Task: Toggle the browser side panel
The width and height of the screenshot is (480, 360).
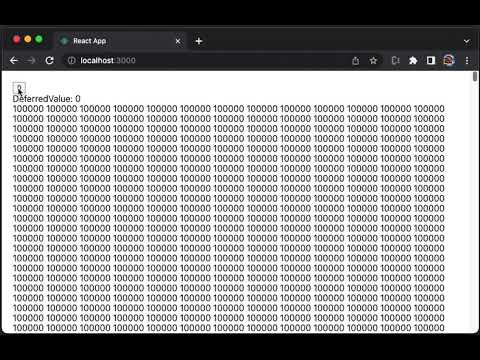Action: pyautogui.click(x=431, y=61)
